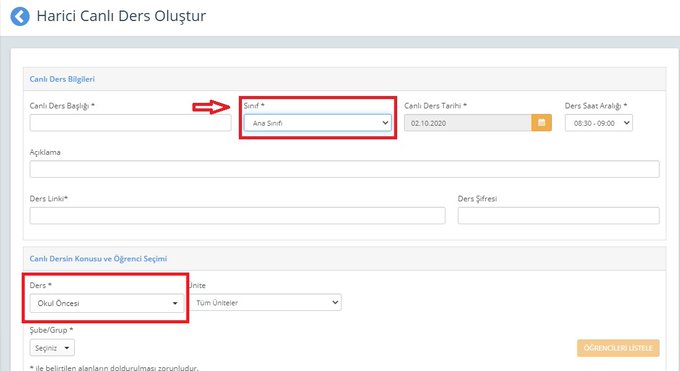This screenshot has height=371, width=680.
Task: Click the Harici Canlı Ders Oluştur title
Action: [121, 16]
